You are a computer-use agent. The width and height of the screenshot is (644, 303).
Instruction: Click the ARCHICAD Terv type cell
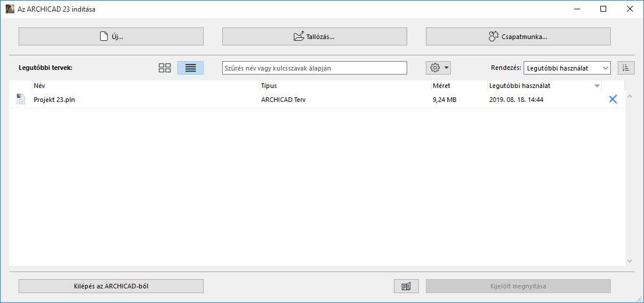coord(282,100)
